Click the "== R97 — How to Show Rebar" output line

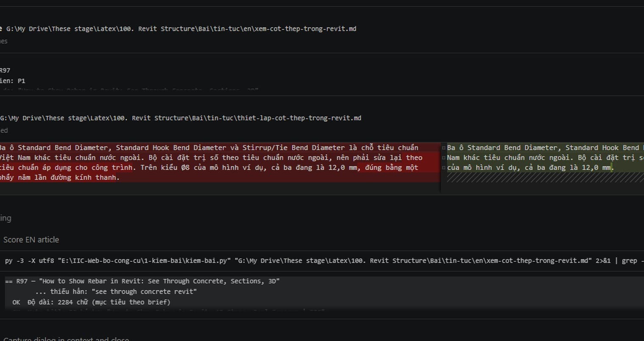pyautogui.click(x=142, y=281)
